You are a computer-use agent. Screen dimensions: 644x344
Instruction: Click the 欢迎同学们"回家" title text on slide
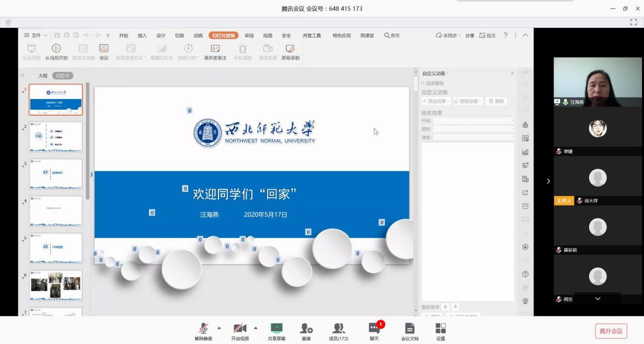click(x=244, y=194)
